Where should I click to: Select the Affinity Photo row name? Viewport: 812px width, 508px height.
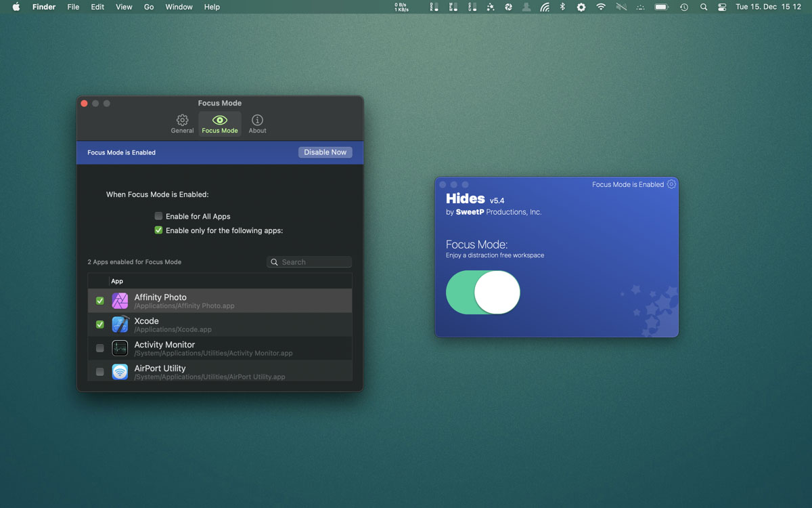click(x=160, y=297)
